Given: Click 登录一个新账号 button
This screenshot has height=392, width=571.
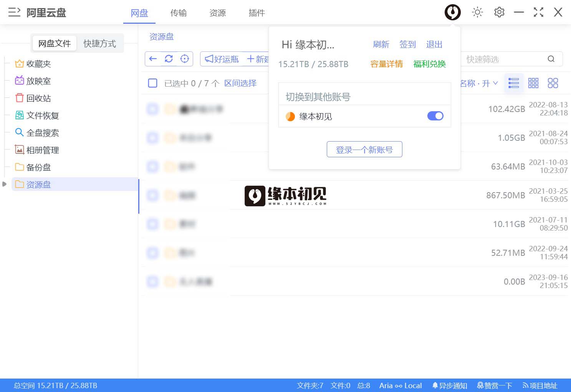Looking at the screenshot, I should click(x=364, y=149).
